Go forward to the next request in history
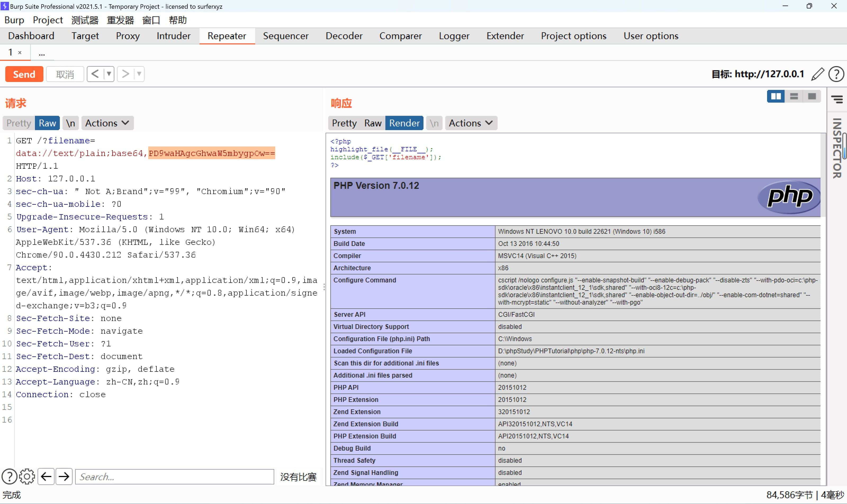The height and width of the screenshot is (504, 847). tap(125, 74)
